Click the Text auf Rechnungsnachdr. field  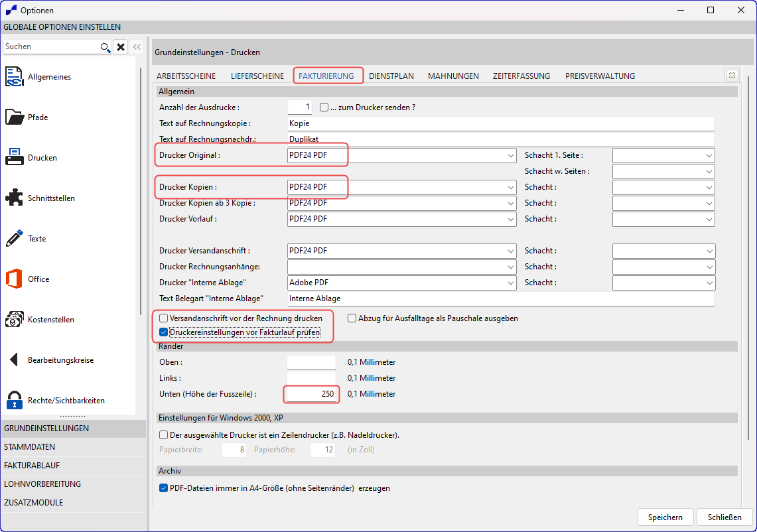501,139
